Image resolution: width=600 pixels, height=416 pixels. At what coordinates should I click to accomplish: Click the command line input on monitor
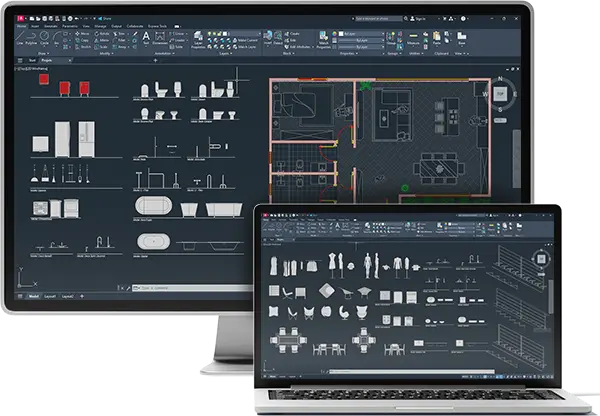[192, 288]
